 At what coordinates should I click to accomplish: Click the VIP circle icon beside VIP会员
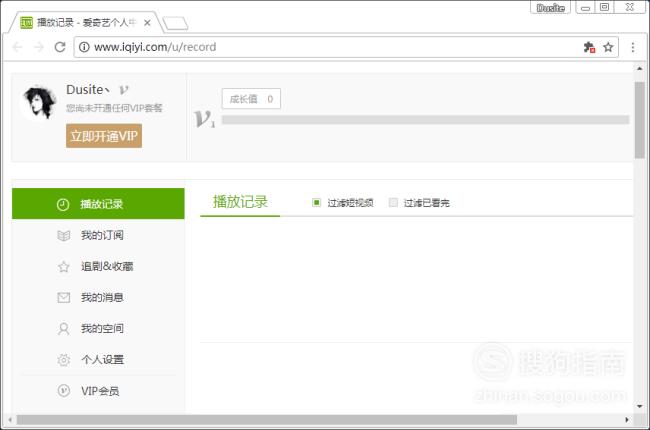pos(63,391)
